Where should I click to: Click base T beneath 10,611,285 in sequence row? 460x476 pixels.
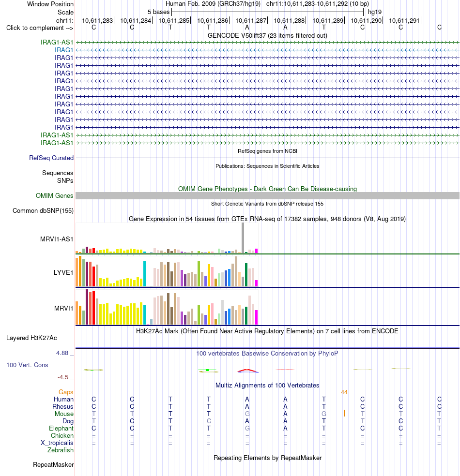(170, 28)
